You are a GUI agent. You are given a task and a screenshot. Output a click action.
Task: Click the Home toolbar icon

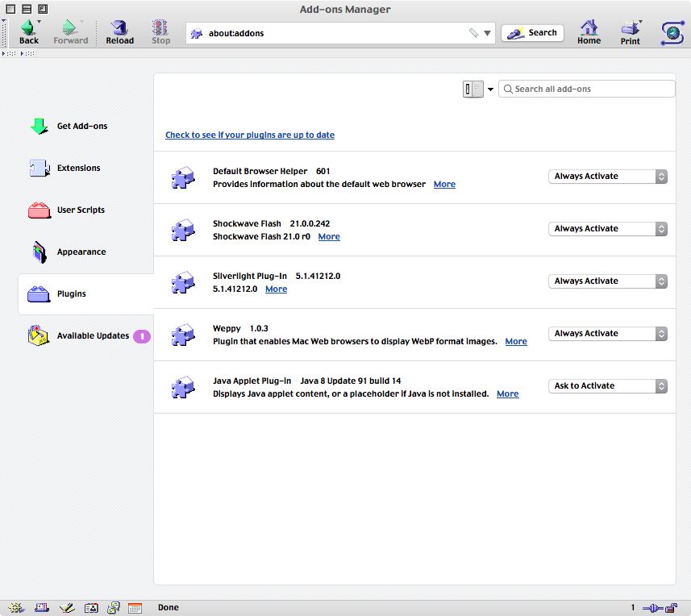pos(589,29)
